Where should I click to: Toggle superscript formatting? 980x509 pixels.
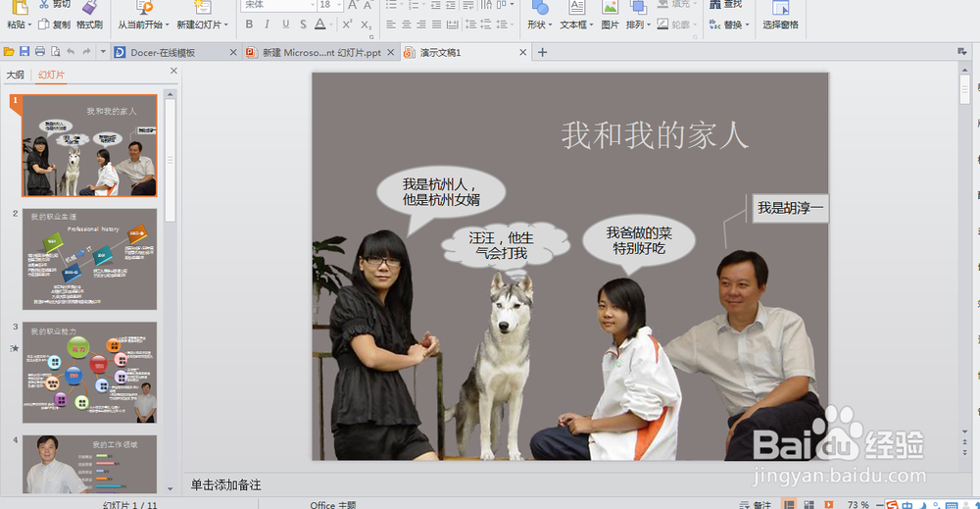[348, 25]
